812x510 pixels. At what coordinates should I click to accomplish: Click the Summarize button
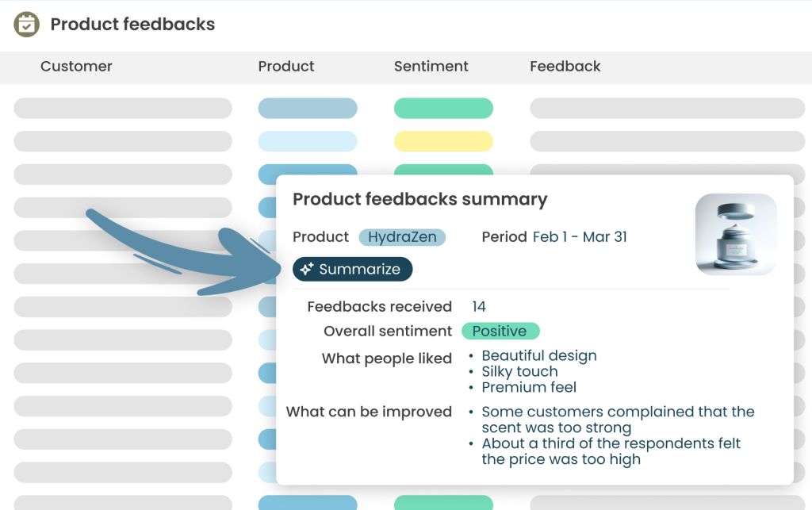point(352,270)
